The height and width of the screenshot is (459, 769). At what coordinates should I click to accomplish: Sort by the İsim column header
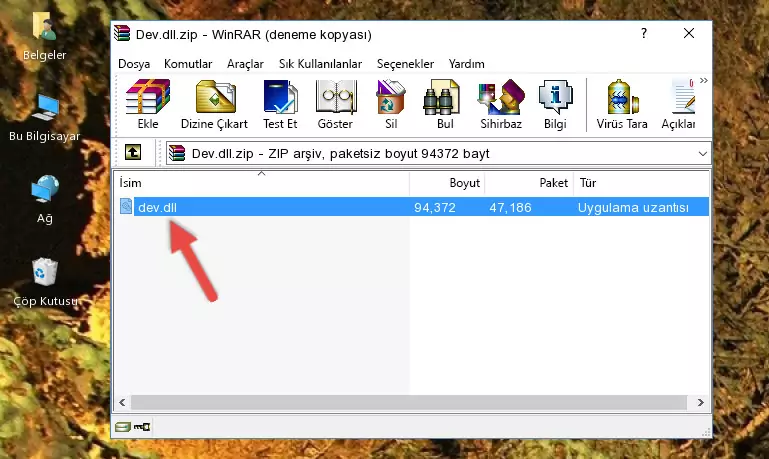click(262, 183)
